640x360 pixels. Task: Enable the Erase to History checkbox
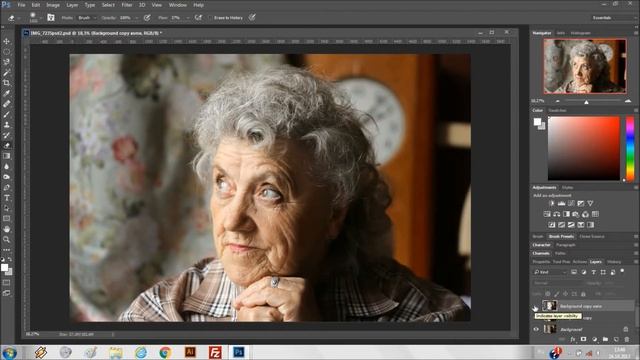211,18
